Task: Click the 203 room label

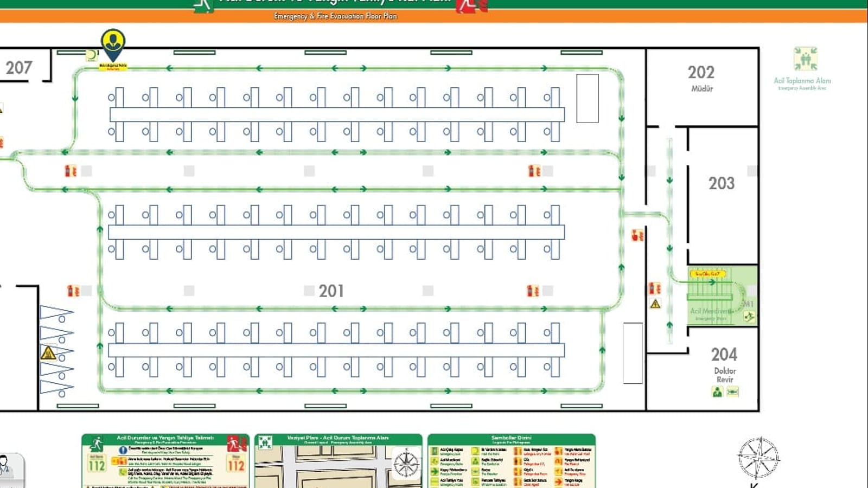Action: pyautogui.click(x=722, y=183)
